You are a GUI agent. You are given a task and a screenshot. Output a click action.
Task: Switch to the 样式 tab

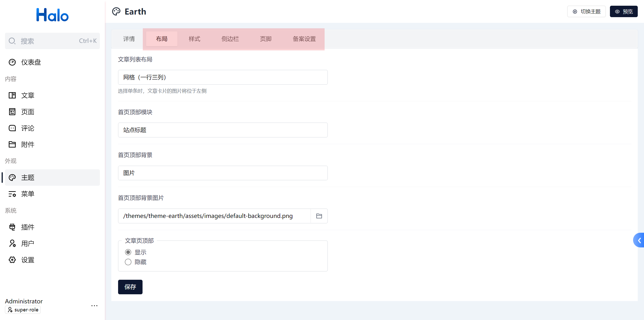coord(195,39)
